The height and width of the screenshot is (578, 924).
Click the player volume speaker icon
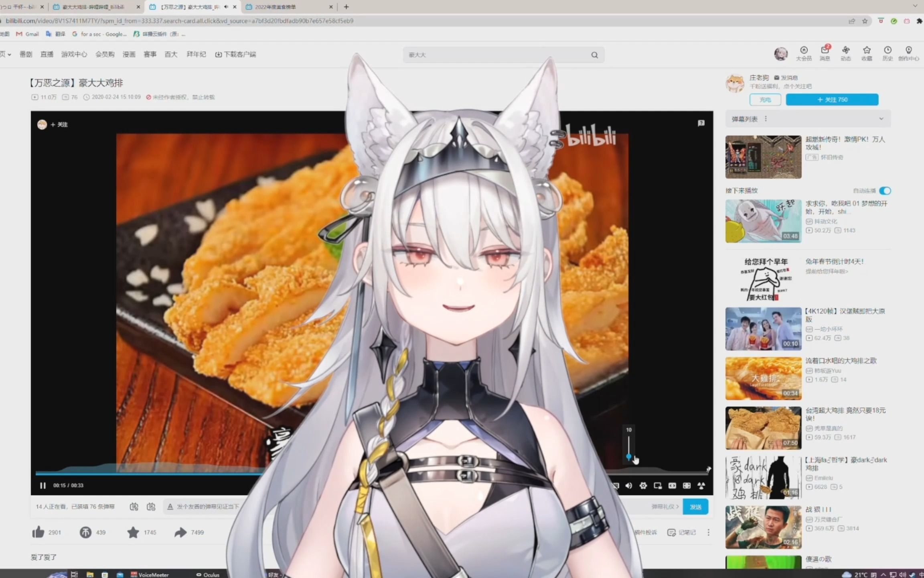coord(628,486)
